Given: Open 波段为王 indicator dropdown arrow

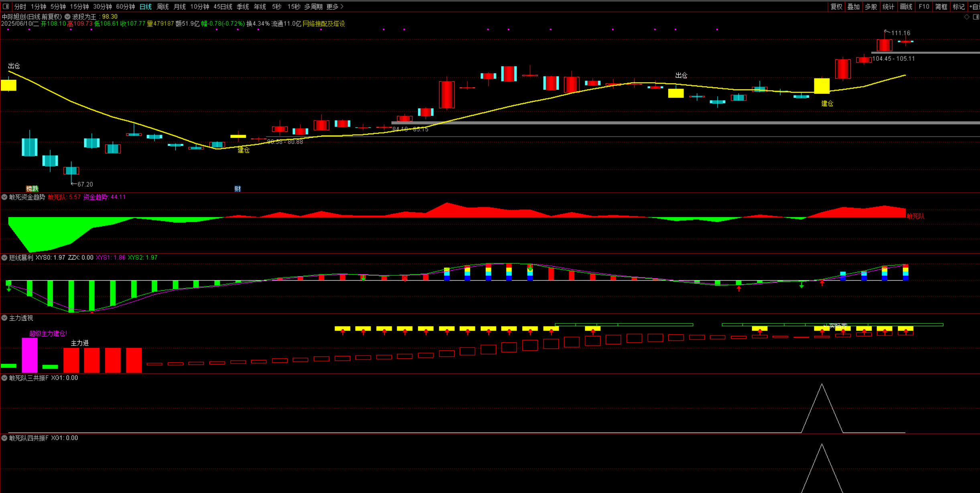Looking at the screenshot, I should tap(68, 17).
